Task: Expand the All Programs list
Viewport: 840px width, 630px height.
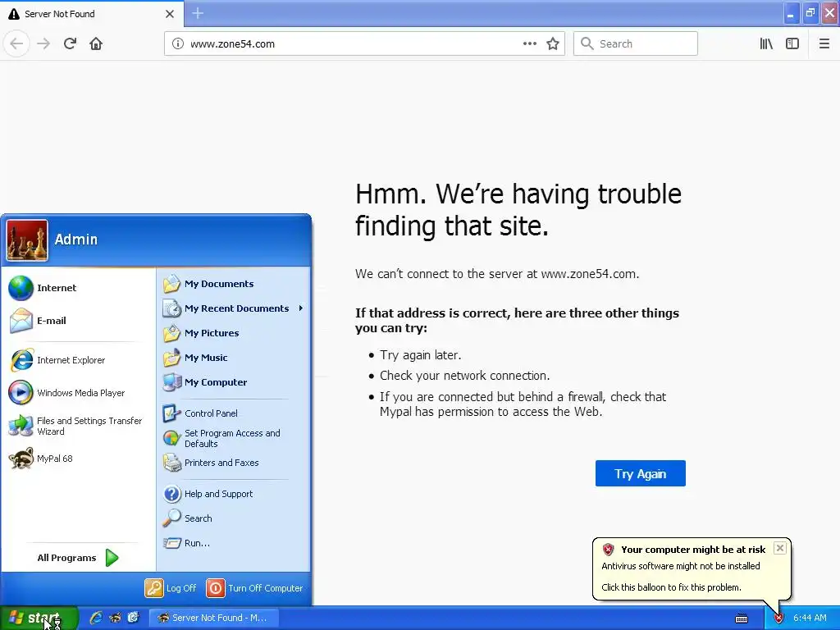Action: [x=78, y=558]
